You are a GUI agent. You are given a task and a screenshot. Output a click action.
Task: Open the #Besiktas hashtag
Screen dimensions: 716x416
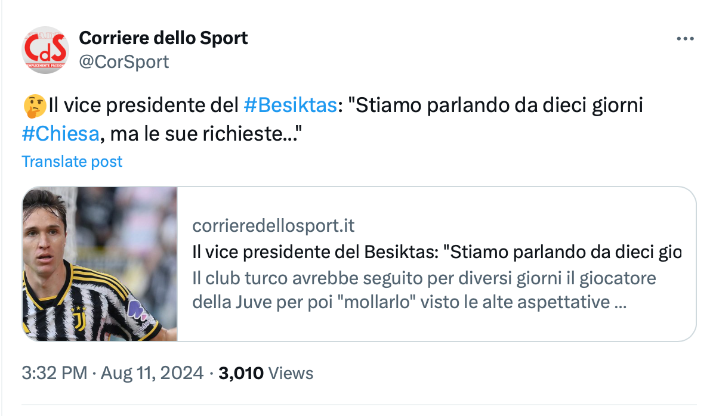pos(289,104)
